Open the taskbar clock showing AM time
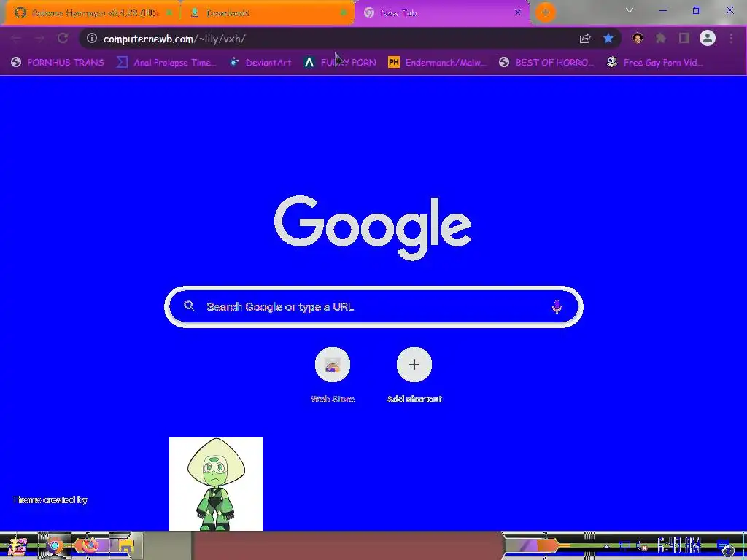The width and height of the screenshot is (747, 560). click(x=679, y=545)
